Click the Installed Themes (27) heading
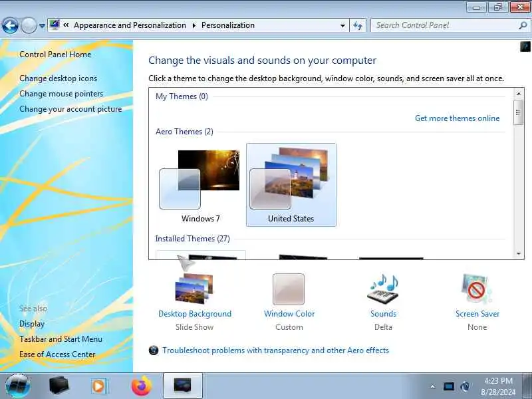The image size is (532, 399). 192,239
